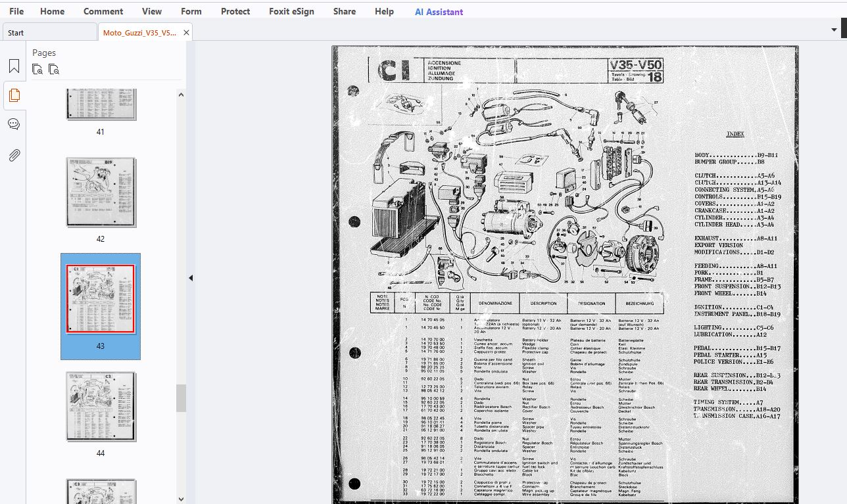This screenshot has width=847, height=504.
Task: Collapse the navigation panel with the arrow
Action: coord(191,278)
